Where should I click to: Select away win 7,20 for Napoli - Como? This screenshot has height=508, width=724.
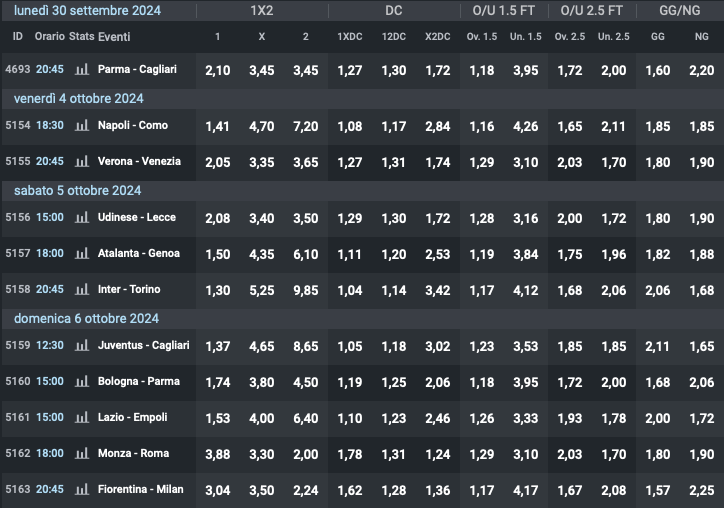coord(306,127)
